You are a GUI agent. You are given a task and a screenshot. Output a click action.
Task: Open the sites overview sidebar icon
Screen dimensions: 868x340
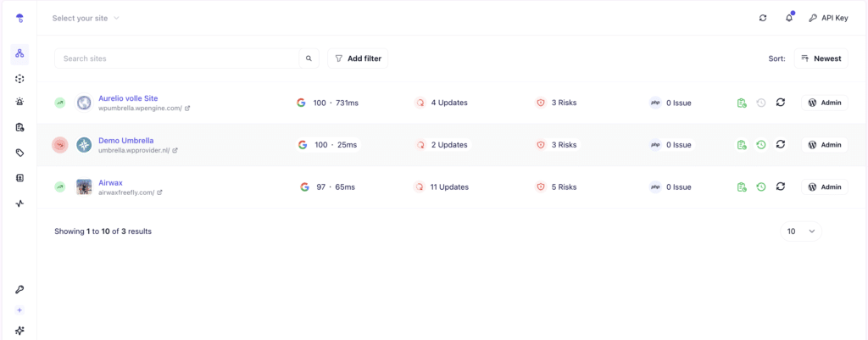point(19,54)
